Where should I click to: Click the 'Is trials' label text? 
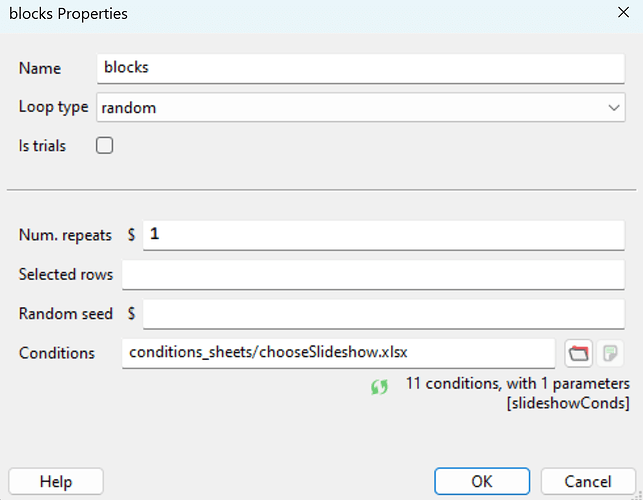(42, 146)
